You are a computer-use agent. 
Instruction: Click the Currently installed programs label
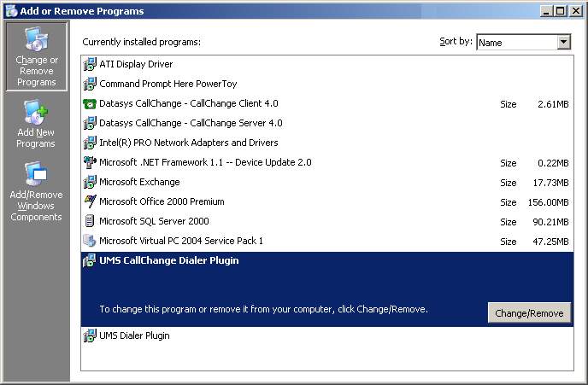click(141, 42)
